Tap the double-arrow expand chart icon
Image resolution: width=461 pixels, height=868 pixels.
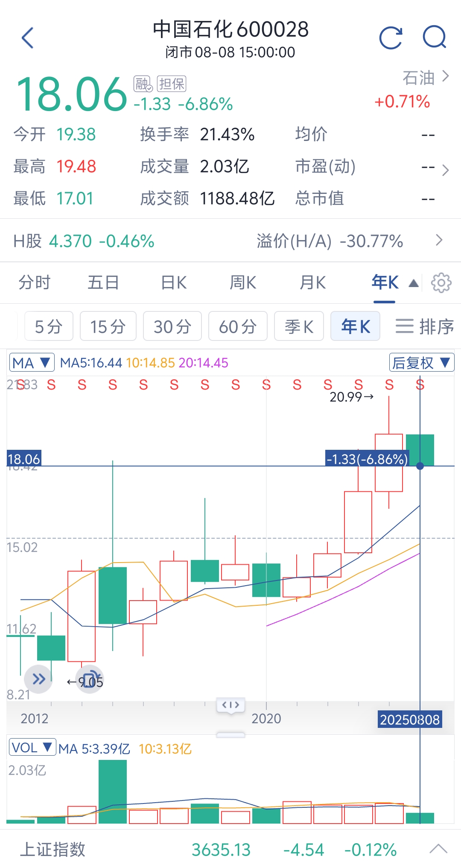[38, 679]
